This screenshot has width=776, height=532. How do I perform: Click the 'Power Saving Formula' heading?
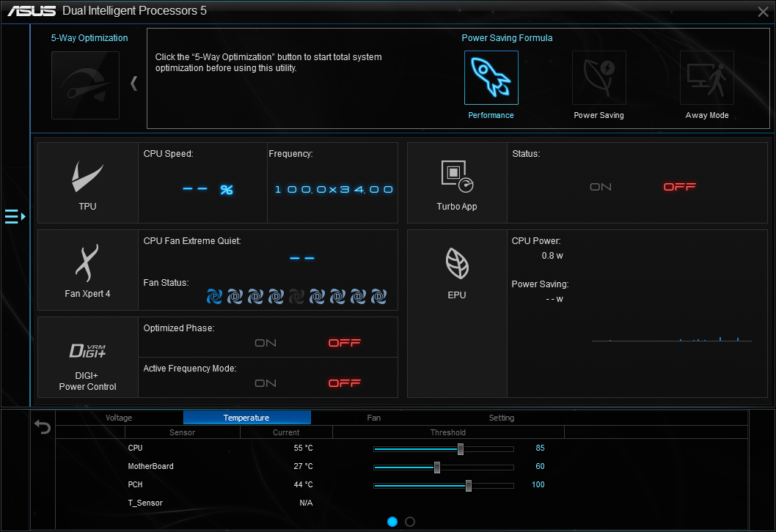(x=507, y=38)
